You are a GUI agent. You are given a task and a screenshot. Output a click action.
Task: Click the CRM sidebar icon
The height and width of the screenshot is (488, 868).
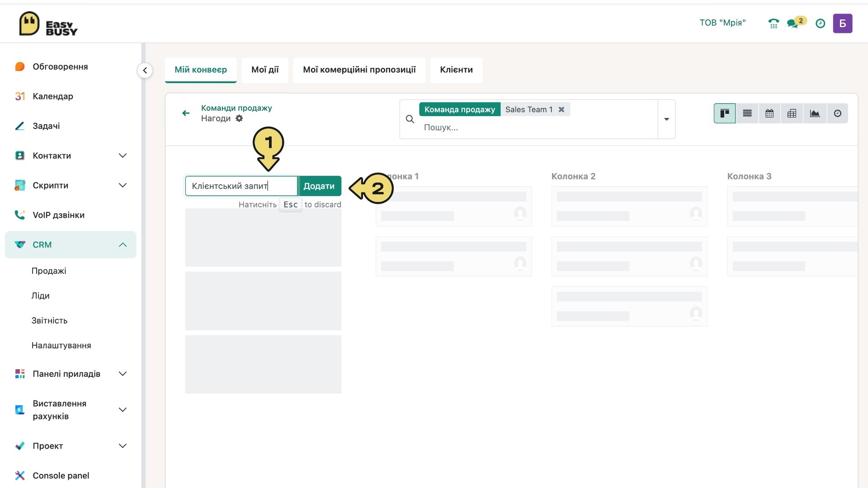click(x=19, y=244)
